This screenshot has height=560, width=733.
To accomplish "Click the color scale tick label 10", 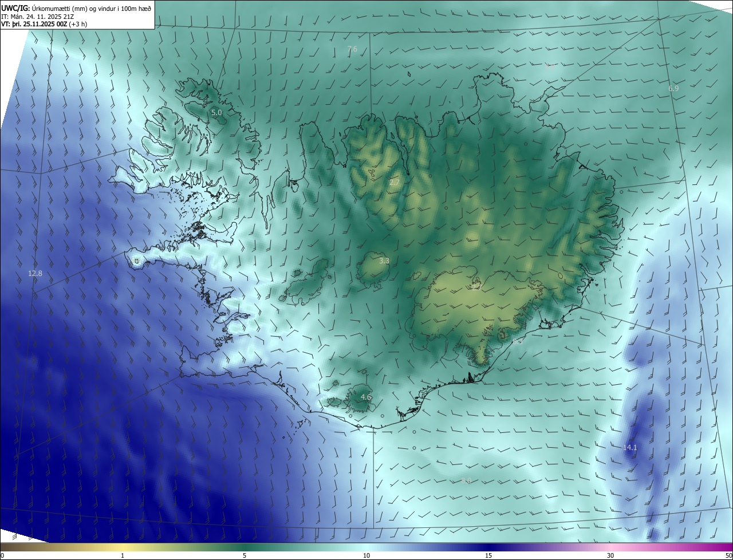I will point(366,555).
